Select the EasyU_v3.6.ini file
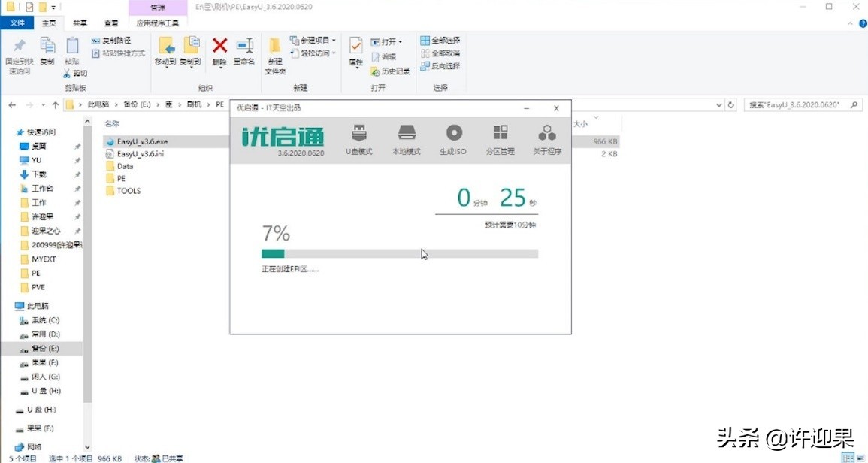 point(135,153)
